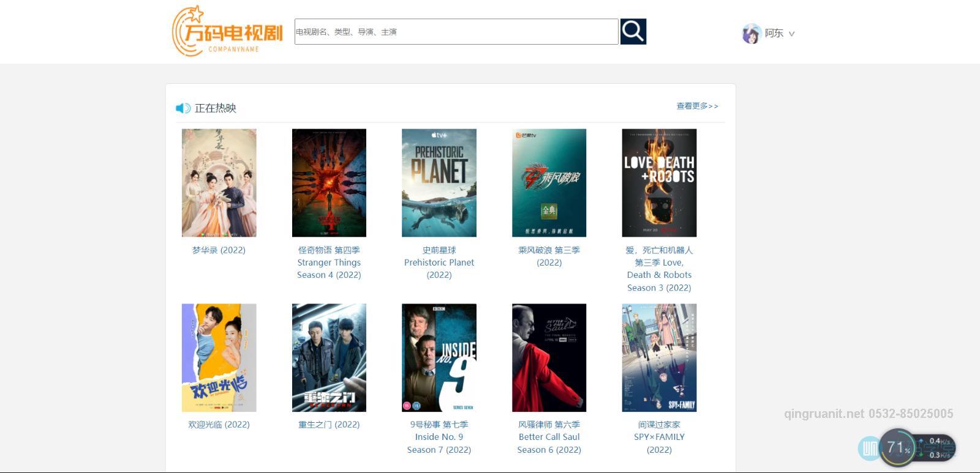The height and width of the screenshot is (473, 980).
Task: Click the 怪奇物语 第四季 title link
Action: [329, 263]
